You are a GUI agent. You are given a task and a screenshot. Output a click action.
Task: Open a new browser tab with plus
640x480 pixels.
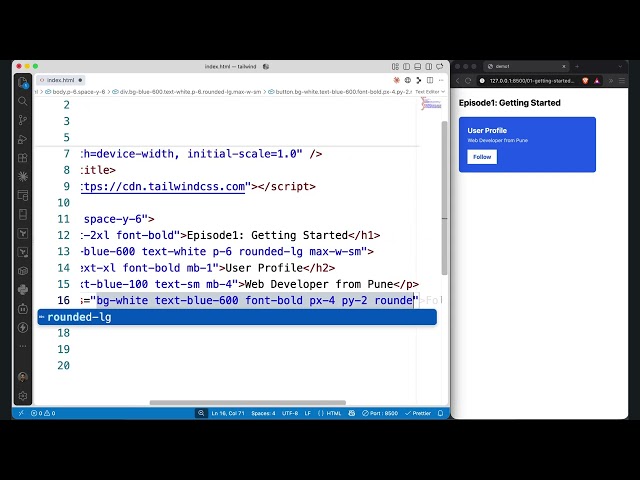click(x=577, y=66)
